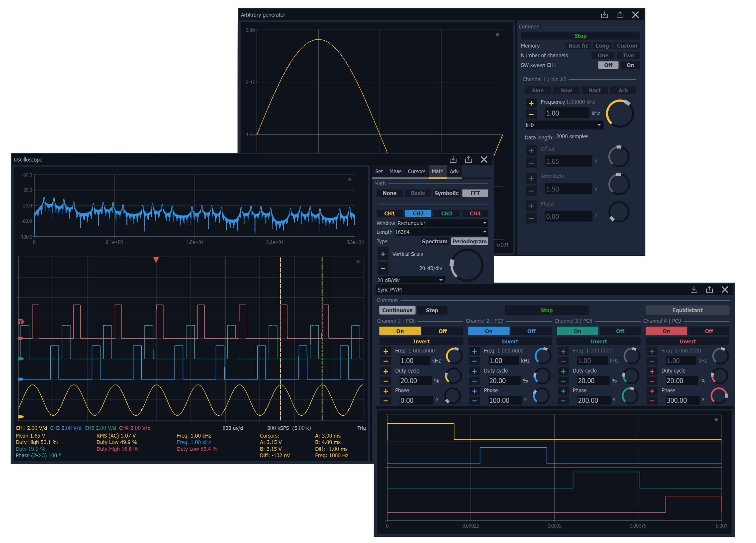Increase Channel 1 PWM duty cycle plus
Screen dimensions: 756x543
386,371
